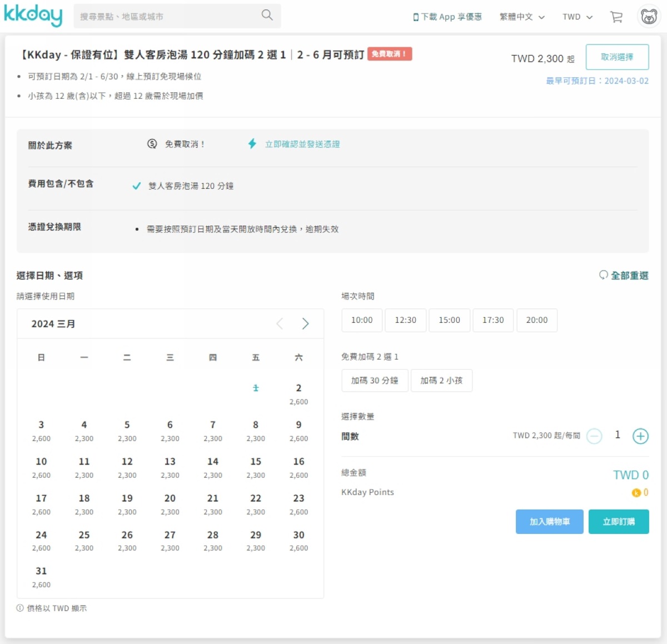Click the 全部重選 reset all link

630,276
